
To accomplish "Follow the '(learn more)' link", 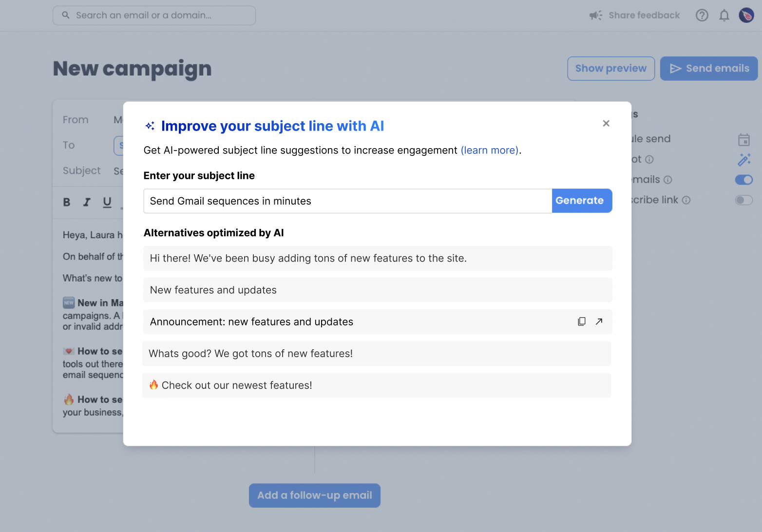I will 489,150.
